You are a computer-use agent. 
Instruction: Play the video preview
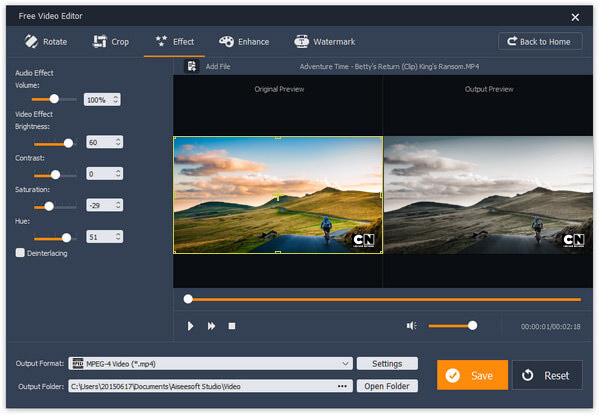tap(190, 326)
